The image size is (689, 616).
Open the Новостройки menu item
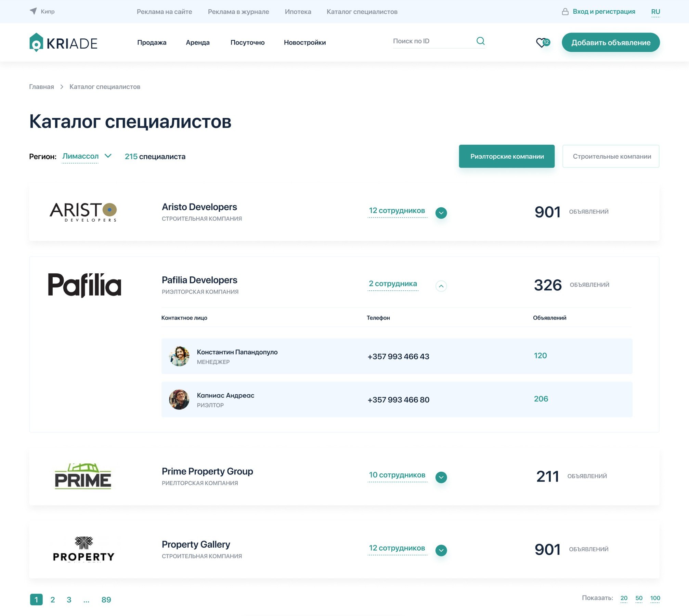(x=304, y=42)
